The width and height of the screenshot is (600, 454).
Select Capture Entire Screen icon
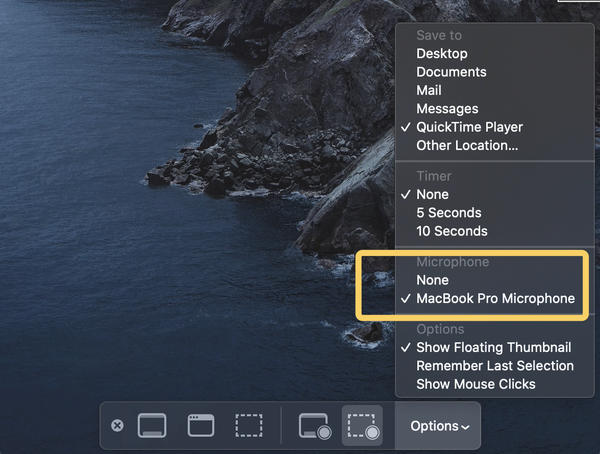click(152, 425)
